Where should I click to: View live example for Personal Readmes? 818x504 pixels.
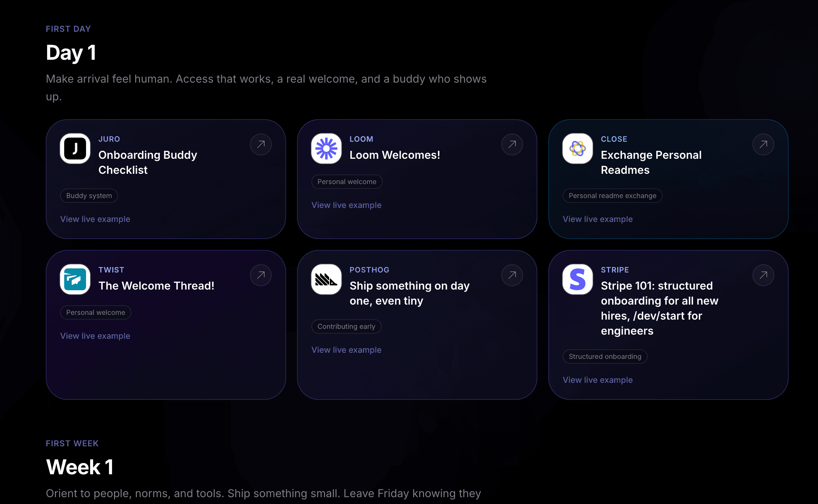click(x=598, y=219)
